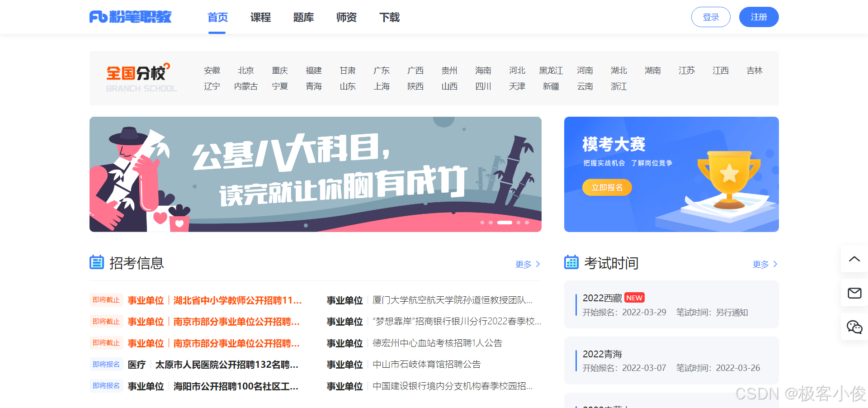
Task: Click 即将报名 tag beside 太原市人民医院
Action: point(106,365)
